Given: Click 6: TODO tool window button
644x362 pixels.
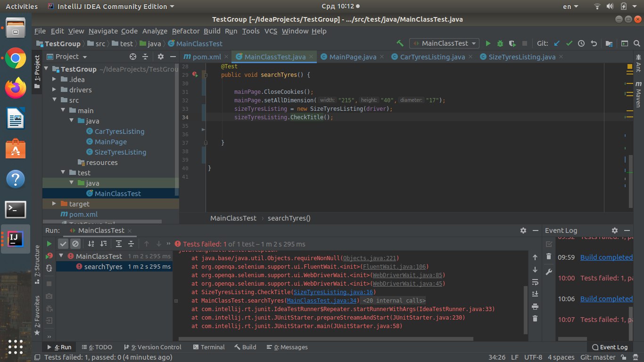Looking at the screenshot, I should [96, 347].
